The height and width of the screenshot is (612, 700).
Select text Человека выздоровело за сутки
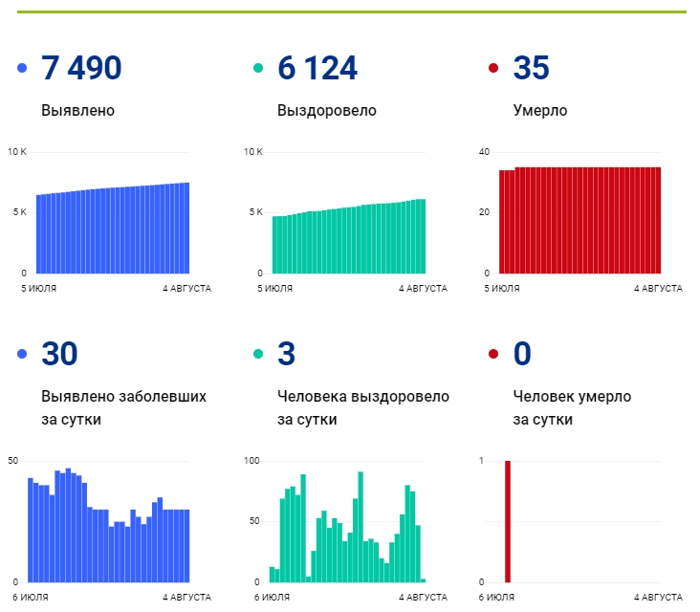[x=363, y=407]
